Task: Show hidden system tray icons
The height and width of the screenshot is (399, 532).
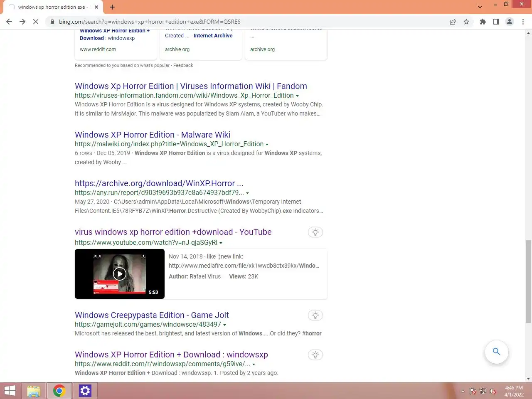Action: coord(463,391)
